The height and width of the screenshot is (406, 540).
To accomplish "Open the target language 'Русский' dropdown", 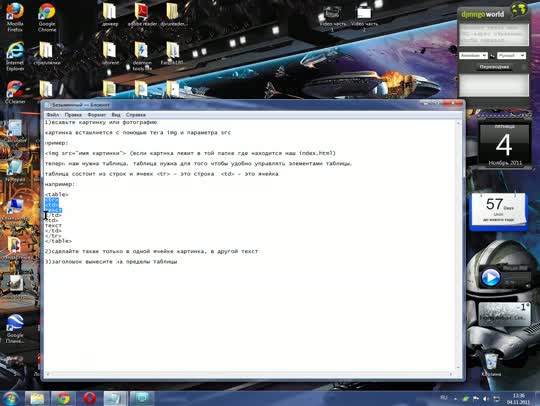I will (511, 55).
